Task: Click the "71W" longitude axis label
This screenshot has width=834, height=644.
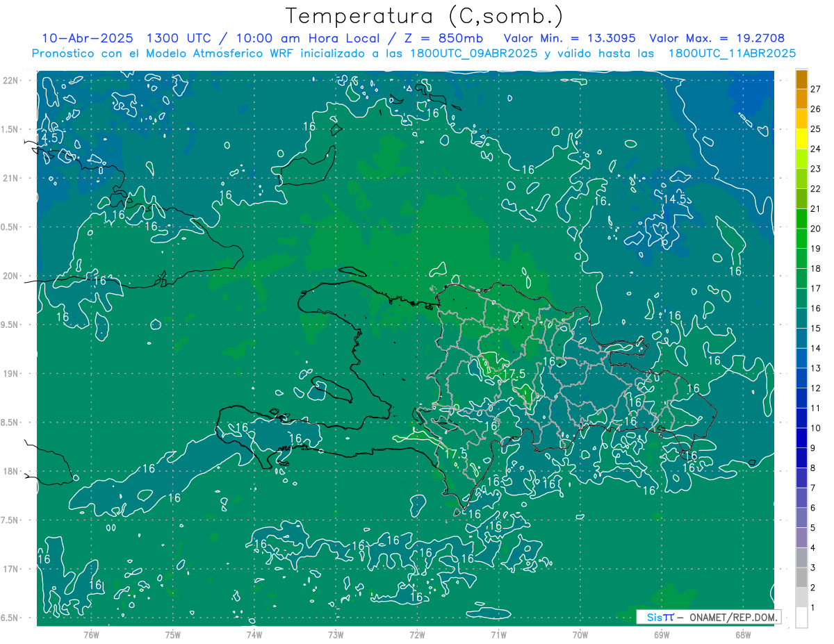Action: [x=498, y=634]
